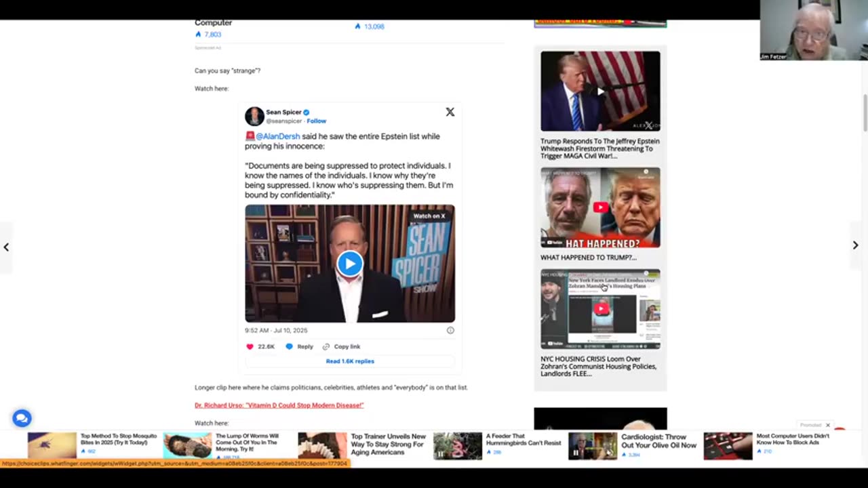Image resolution: width=868 pixels, height=488 pixels.
Task: Click the heart like icon on tweet
Action: click(250, 346)
